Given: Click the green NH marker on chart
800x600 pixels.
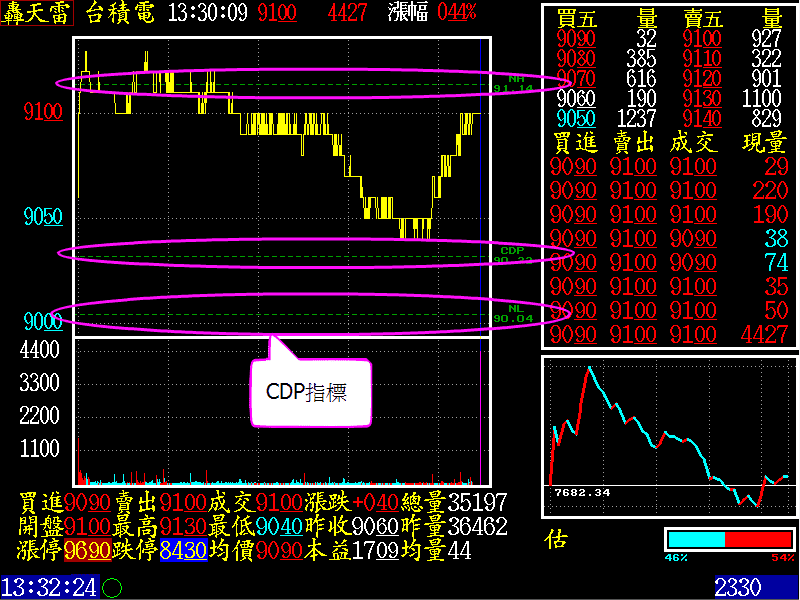Looking at the screenshot, I should [515, 78].
